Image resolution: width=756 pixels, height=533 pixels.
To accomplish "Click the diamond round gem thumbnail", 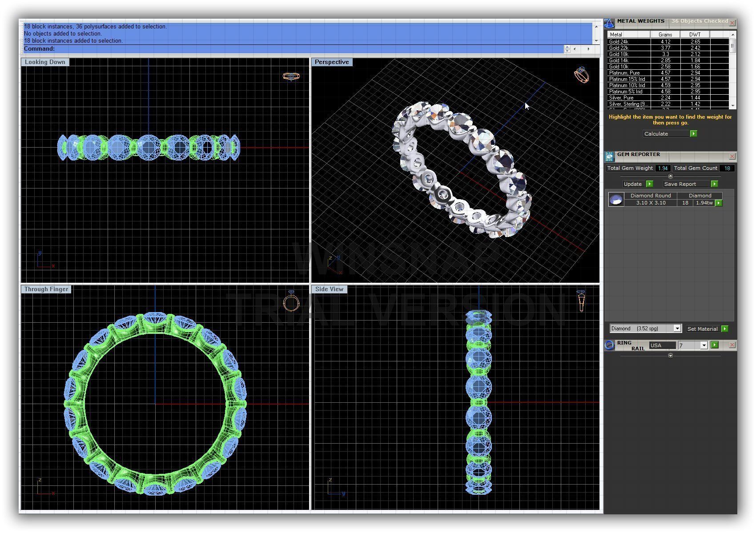I will coord(616,200).
